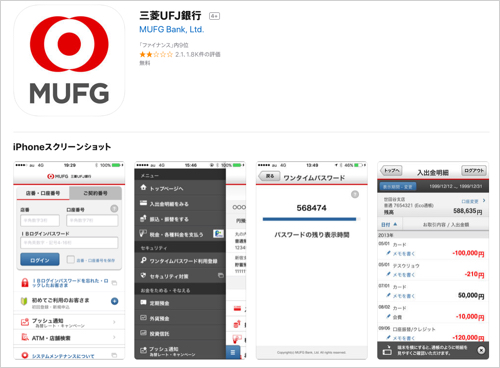Viewport: 500px width, 368px height.
Task: Click the key icon for ワンタイムパスワード利用登録
Action: (143, 260)
